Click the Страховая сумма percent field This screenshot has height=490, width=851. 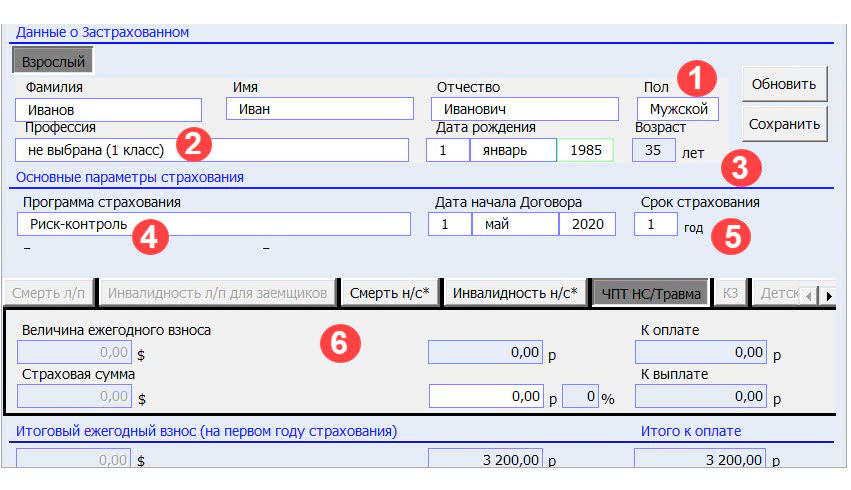[579, 396]
